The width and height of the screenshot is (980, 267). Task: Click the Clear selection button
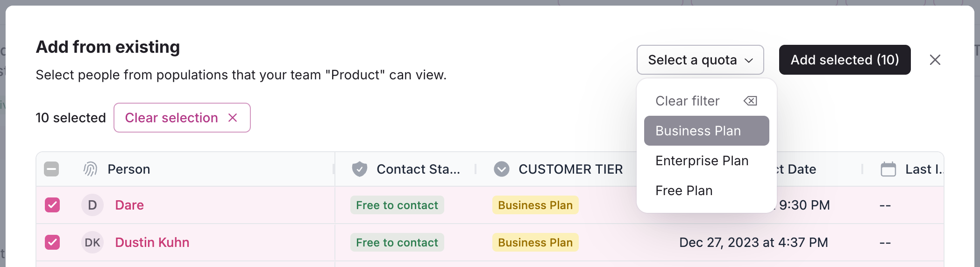click(182, 118)
